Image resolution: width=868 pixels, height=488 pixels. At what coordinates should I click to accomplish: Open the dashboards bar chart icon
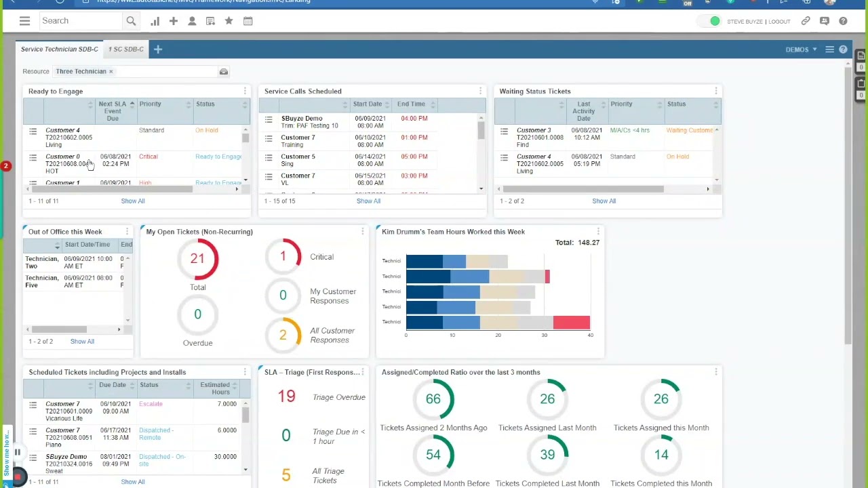[x=155, y=21]
